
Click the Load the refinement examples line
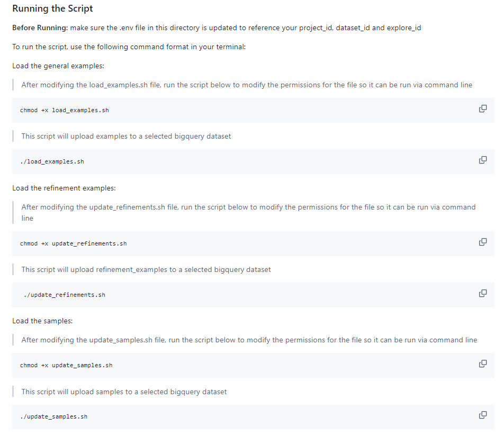coord(64,188)
